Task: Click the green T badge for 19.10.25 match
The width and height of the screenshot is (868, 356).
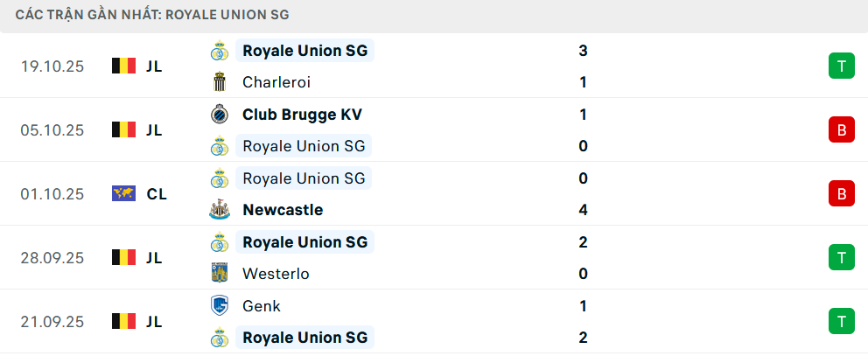Action: coord(841,66)
